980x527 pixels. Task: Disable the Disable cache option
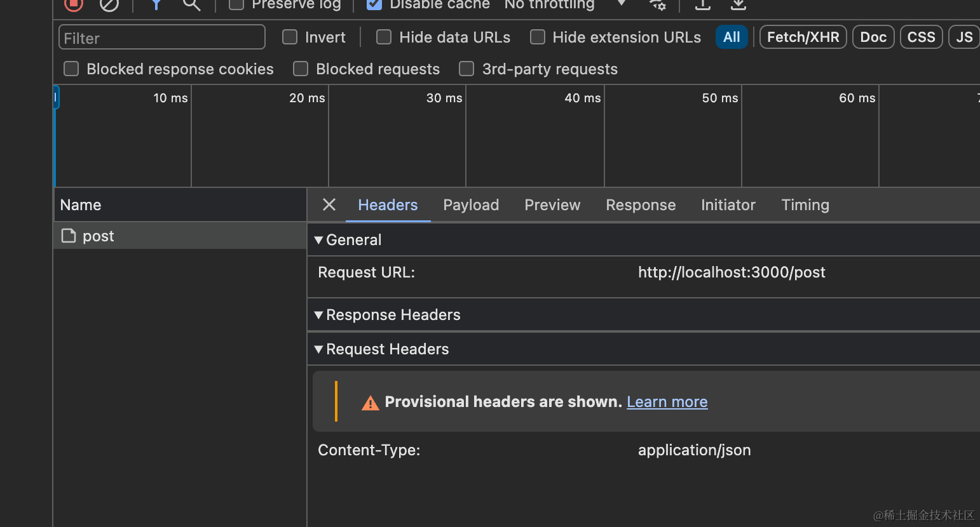tap(373, 4)
